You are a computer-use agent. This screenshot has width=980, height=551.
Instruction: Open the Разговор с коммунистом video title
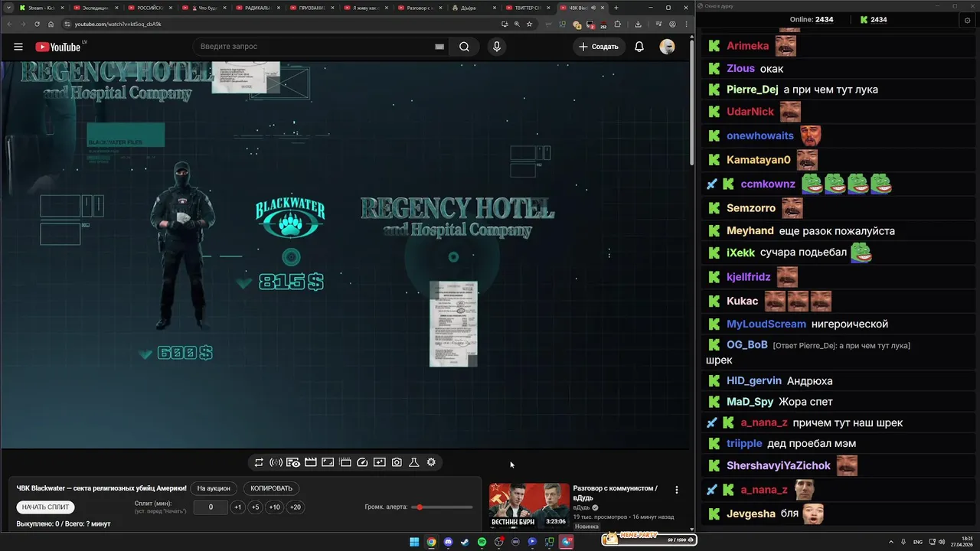click(615, 493)
